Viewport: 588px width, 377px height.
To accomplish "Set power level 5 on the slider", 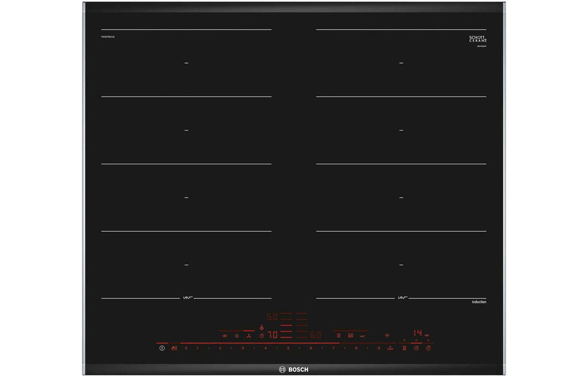I will click(x=288, y=348).
